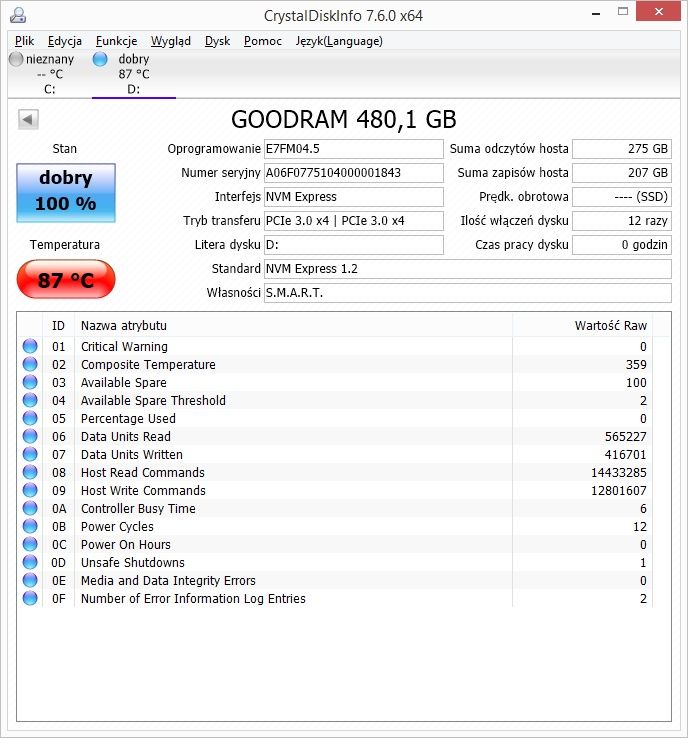The image size is (688, 738).
Task: Click the Suma odczytów hosta value 275 GB
Action: pyautogui.click(x=622, y=149)
